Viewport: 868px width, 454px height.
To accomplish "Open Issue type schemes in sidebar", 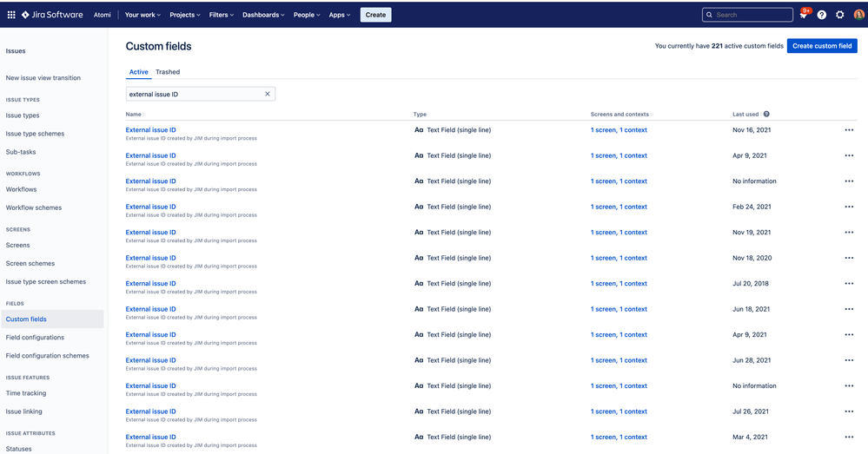I will [x=35, y=134].
